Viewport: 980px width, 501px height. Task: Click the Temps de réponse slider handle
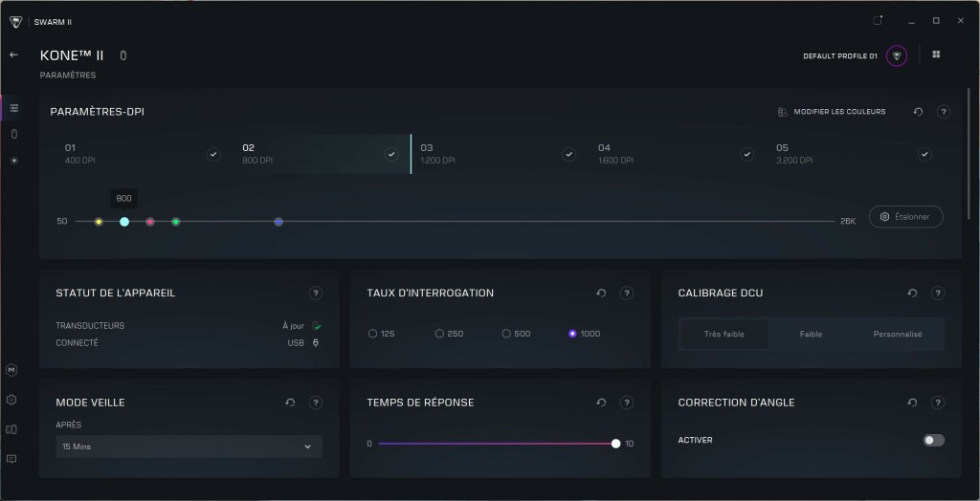click(x=615, y=444)
